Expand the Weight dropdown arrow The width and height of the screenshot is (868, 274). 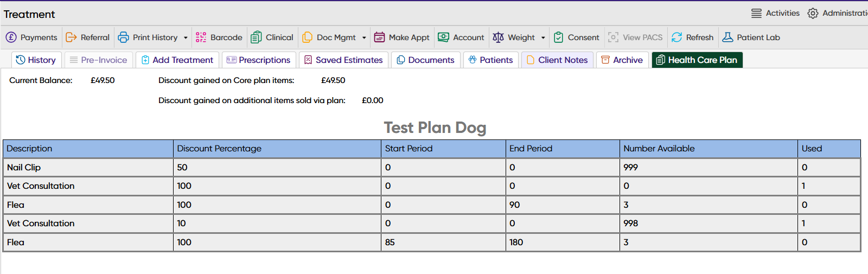pyautogui.click(x=543, y=38)
